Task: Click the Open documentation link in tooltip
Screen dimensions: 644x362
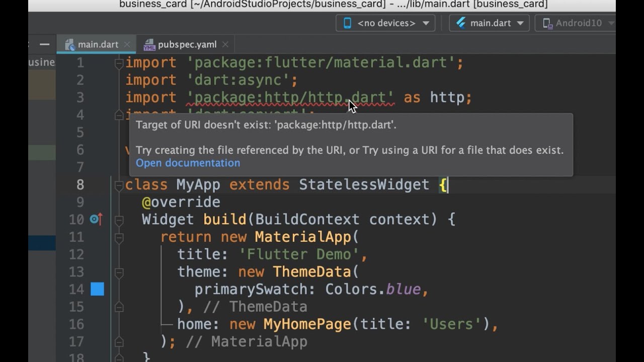Action: coord(188,163)
